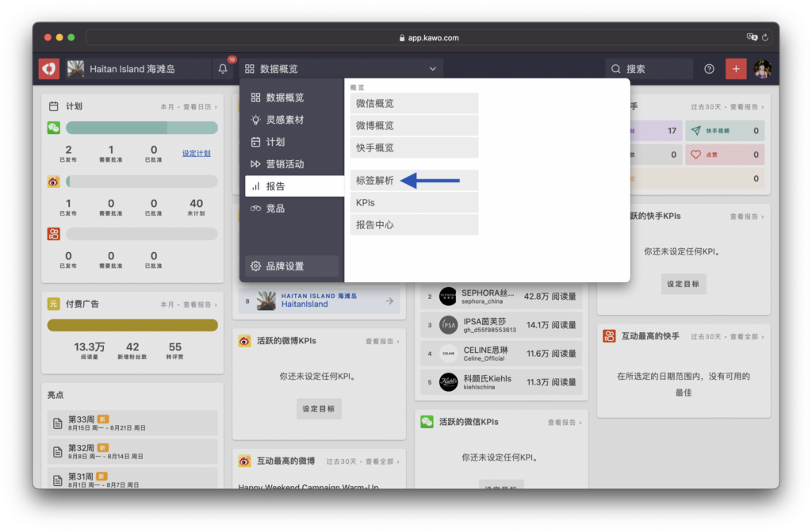Select 灵感素材 in the side menu
The height and width of the screenshot is (532, 812).
pyautogui.click(x=285, y=120)
